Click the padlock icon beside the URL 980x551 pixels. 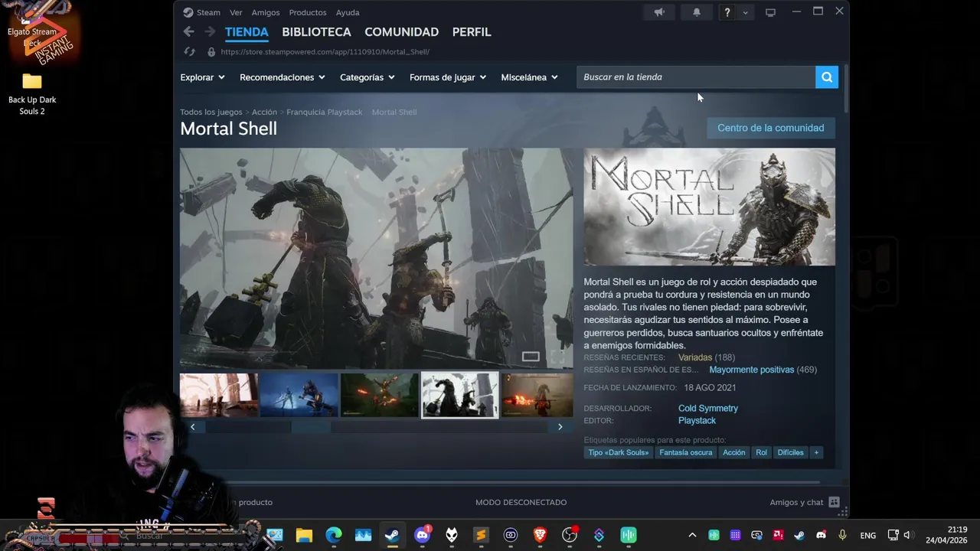pyautogui.click(x=211, y=52)
